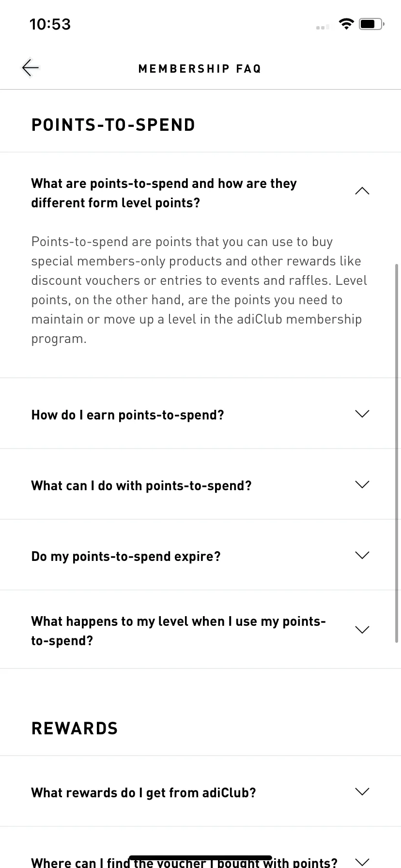Expand chevron next to 'What can I do'
This screenshot has width=401, height=868.
pyautogui.click(x=362, y=484)
